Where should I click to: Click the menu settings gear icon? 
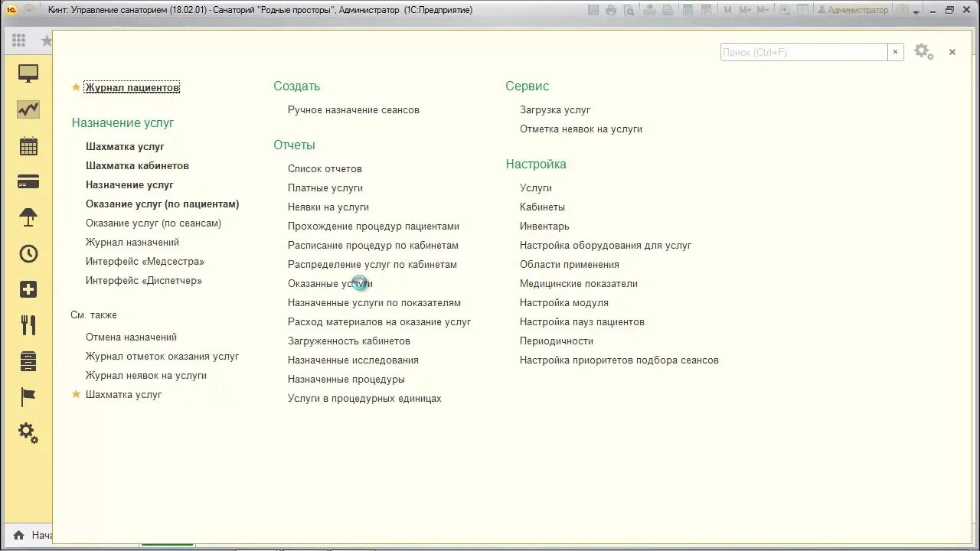click(x=924, y=52)
